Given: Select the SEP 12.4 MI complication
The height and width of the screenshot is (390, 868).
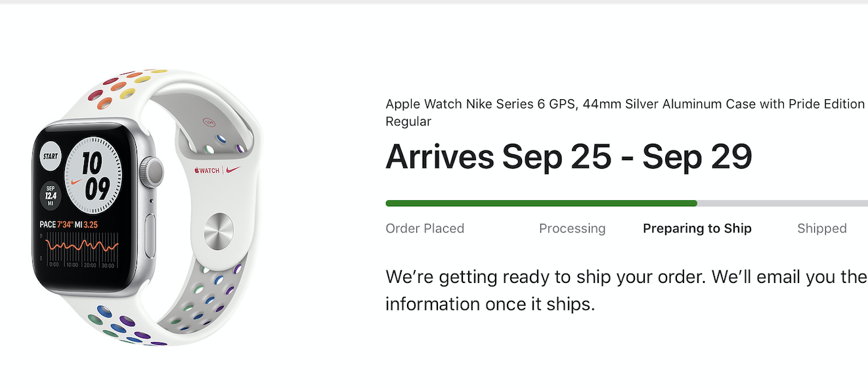Looking at the screenshot, I should (51, 194).
